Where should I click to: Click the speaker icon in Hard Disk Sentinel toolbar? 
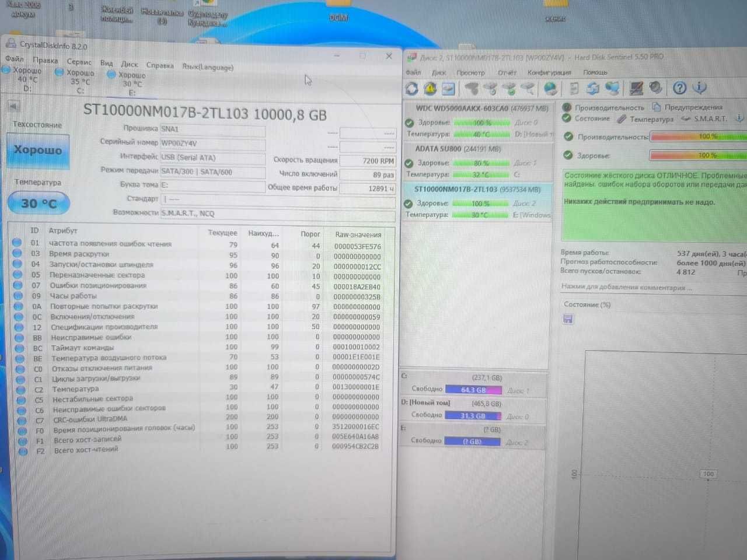pos(655,88)
